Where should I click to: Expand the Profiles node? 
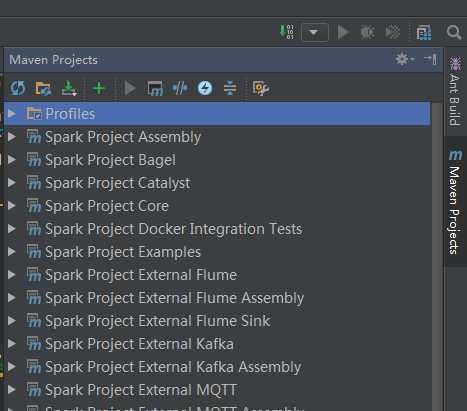[12, 114]
